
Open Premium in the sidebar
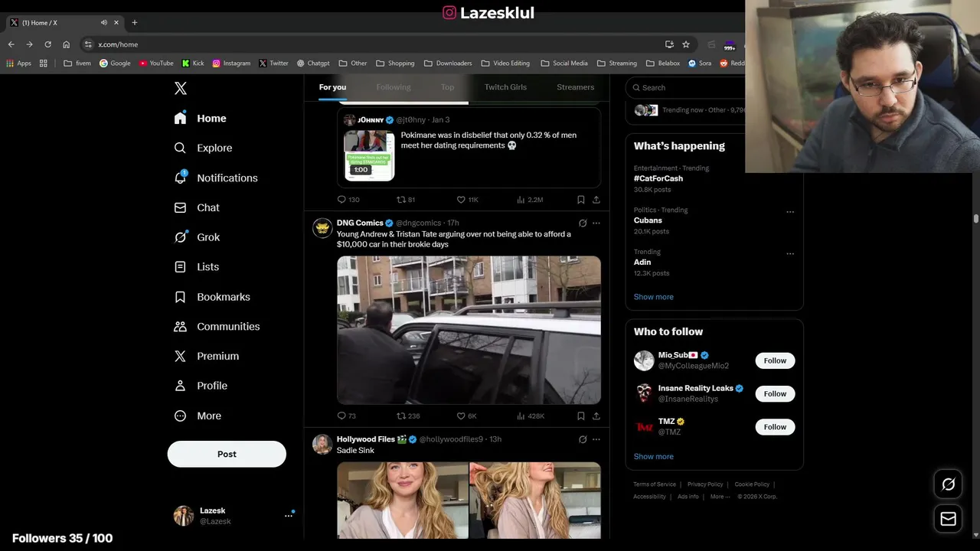[x=207, y=356]
